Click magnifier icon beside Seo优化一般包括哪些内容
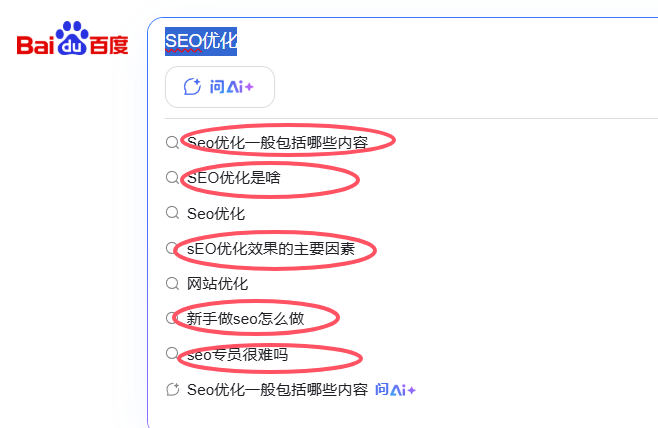The image size is (658, 428). click(x=172, y=142)
